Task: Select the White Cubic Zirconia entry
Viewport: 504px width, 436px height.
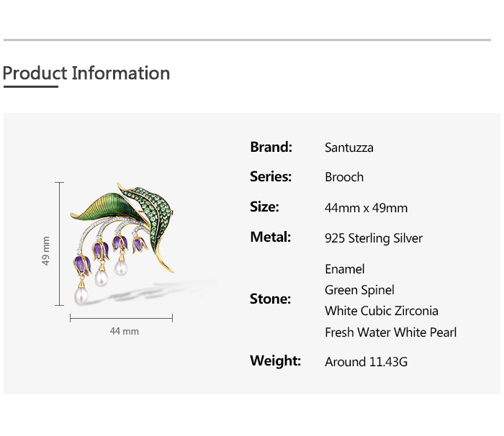Action: (x=381, y=311)
